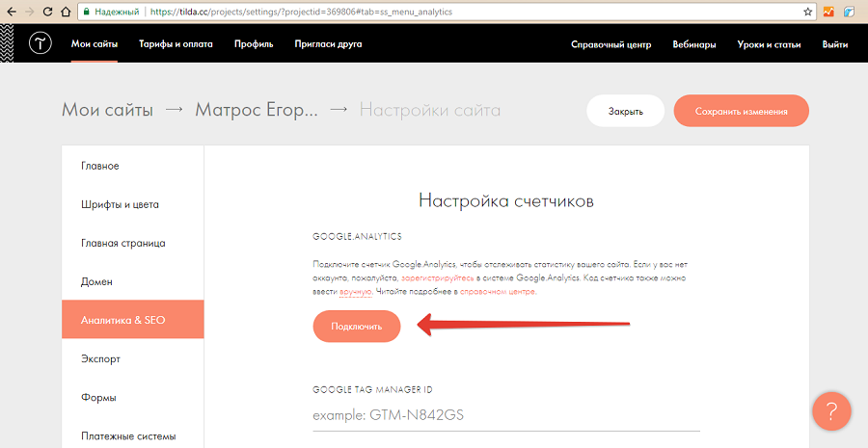Open Справочный центр in header
Image resolution: width=868 pixels, height=448 pixels.
pos(611,44)
